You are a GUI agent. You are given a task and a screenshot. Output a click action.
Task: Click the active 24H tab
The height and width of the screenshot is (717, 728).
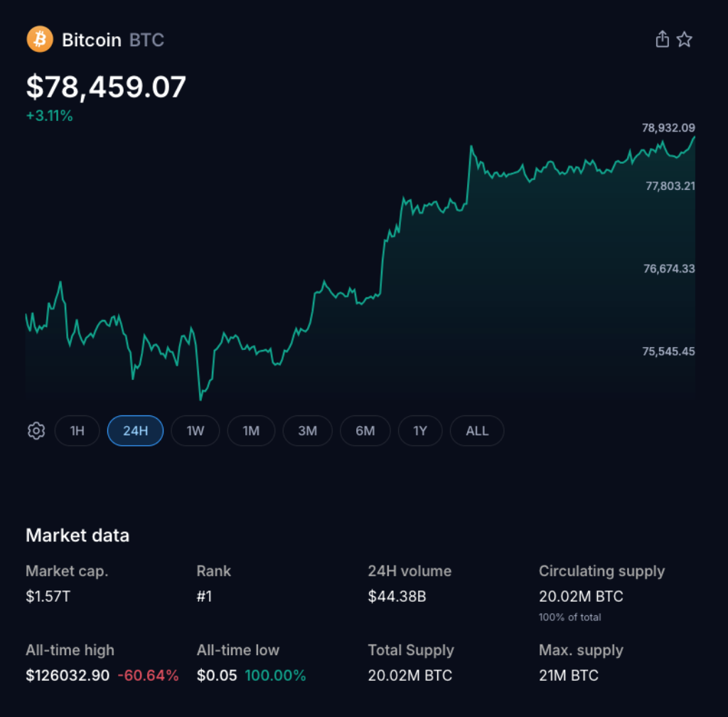[135, 430]
